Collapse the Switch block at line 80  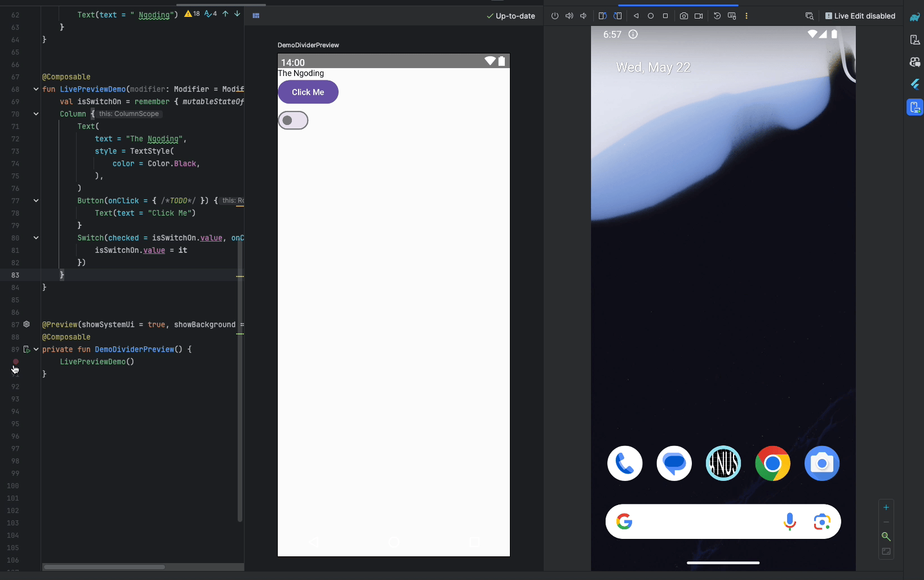36,238
